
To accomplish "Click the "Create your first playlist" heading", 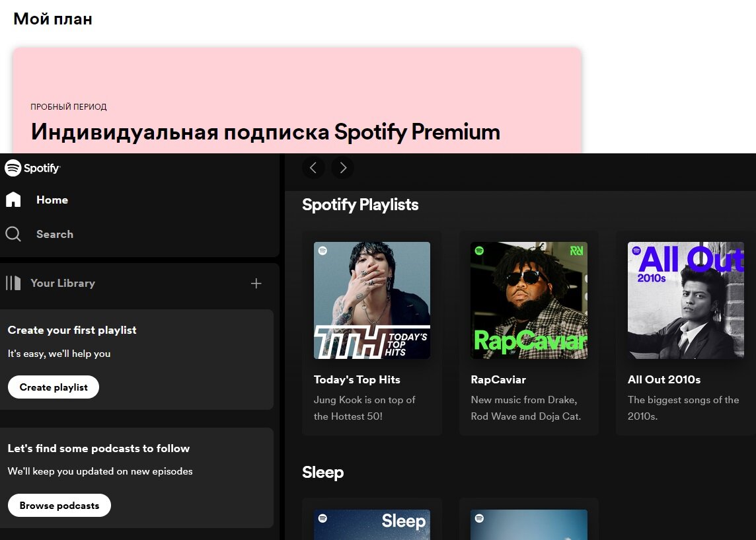I will click(72, 330).
